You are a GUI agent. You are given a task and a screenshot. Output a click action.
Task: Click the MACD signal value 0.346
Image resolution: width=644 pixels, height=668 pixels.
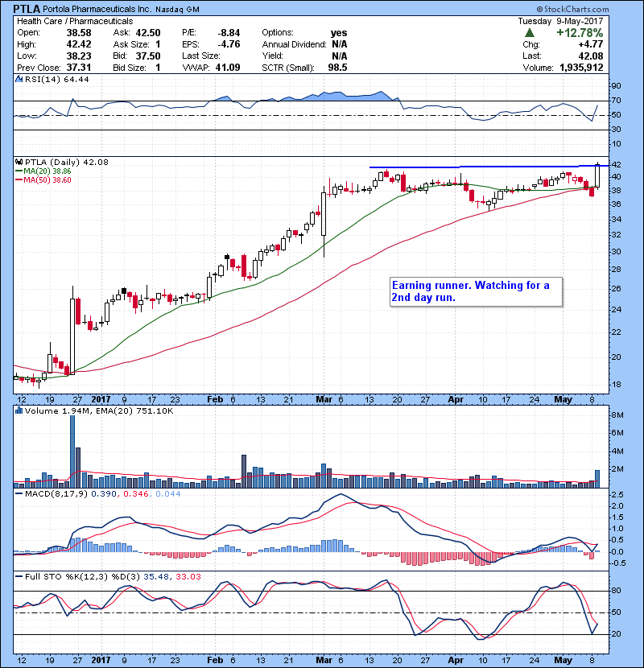coord(136,494)
